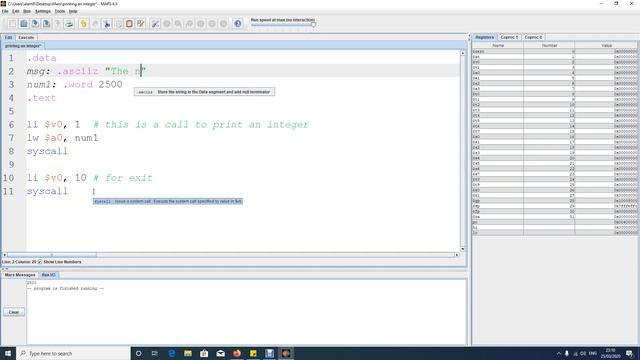Click the '.text' directive line
Screen dimensions: 640x360
click(41, 98)
